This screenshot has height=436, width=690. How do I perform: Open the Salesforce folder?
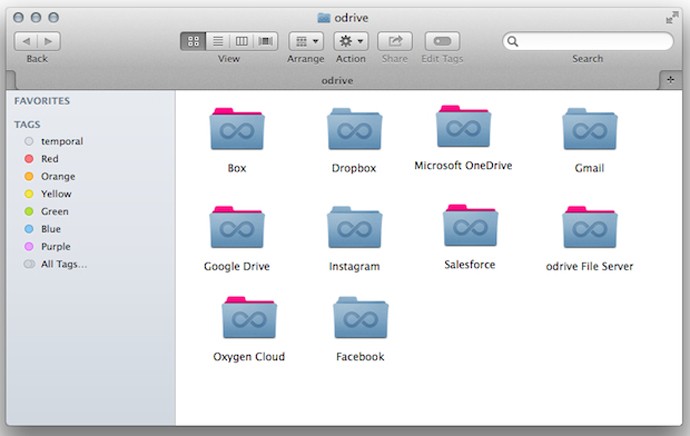pyautogui.click(x=470, y=226)
